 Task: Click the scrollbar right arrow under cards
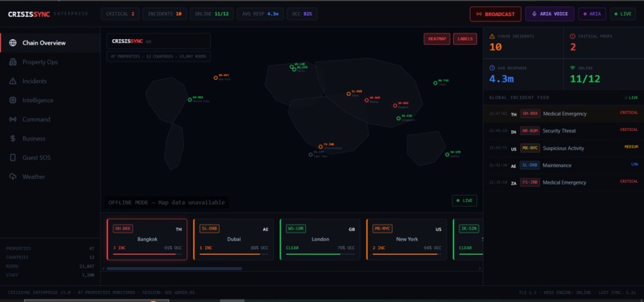(x=479, y=268)
